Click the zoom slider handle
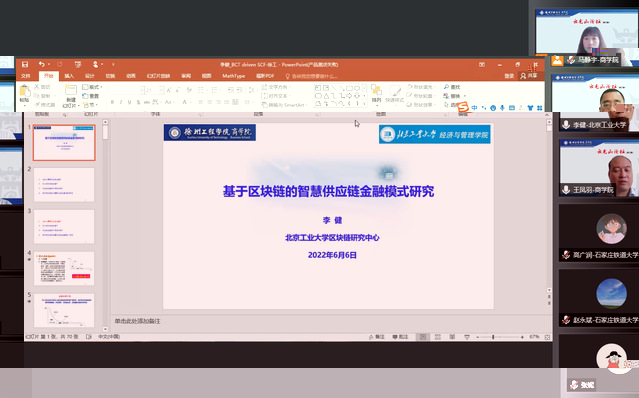Screen dimensions: 639x398 click(x=493, y=337)
